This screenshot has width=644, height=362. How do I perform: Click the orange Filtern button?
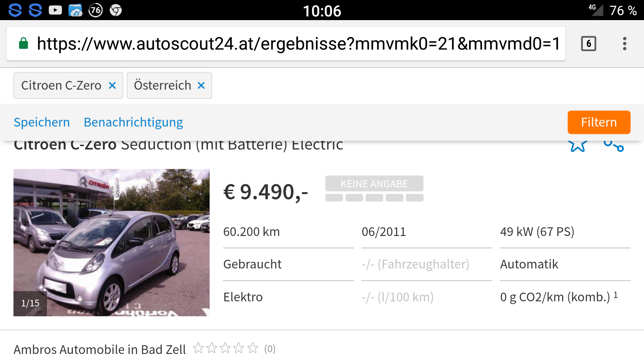point(599,122)
